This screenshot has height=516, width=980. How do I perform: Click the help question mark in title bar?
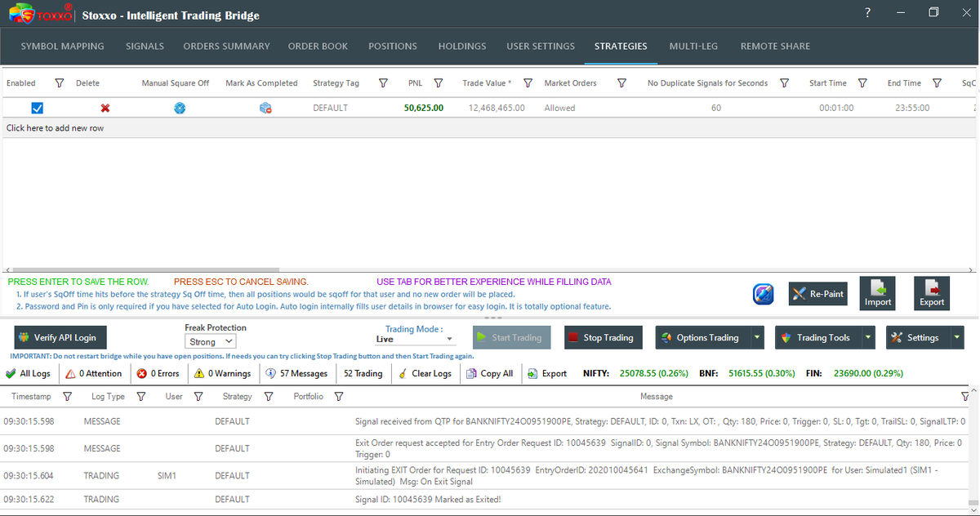[x=867, y=12]
